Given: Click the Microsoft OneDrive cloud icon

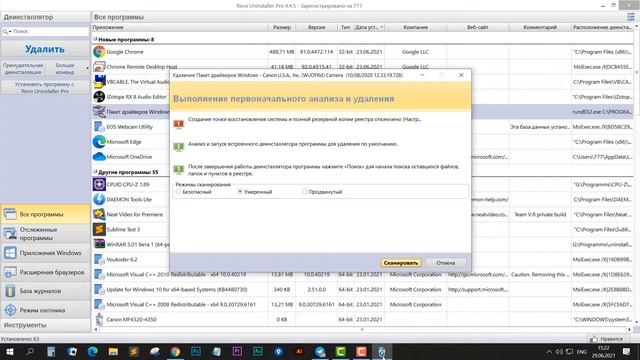Looking at the screenshot, I should (99, 157).
